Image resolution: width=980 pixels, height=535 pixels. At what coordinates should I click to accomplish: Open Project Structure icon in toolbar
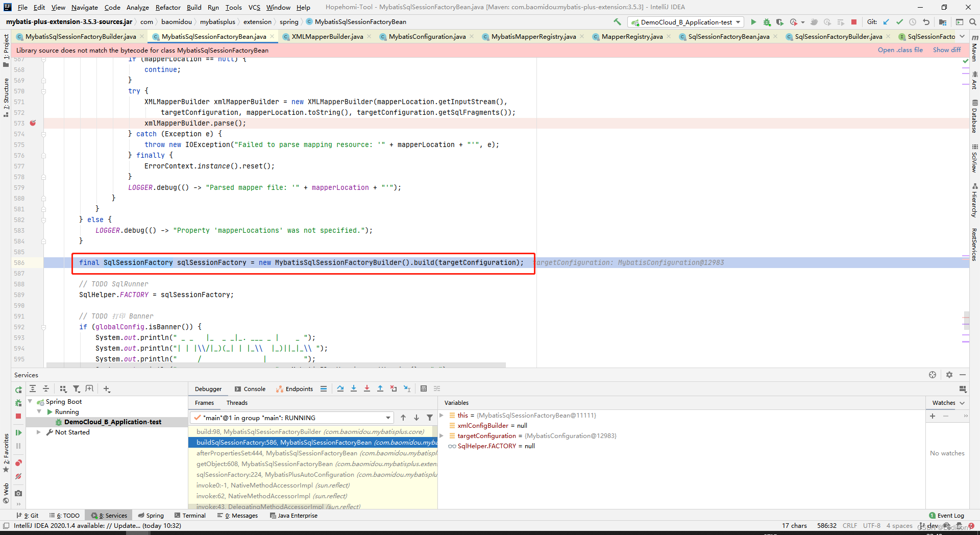coord(942,22)
